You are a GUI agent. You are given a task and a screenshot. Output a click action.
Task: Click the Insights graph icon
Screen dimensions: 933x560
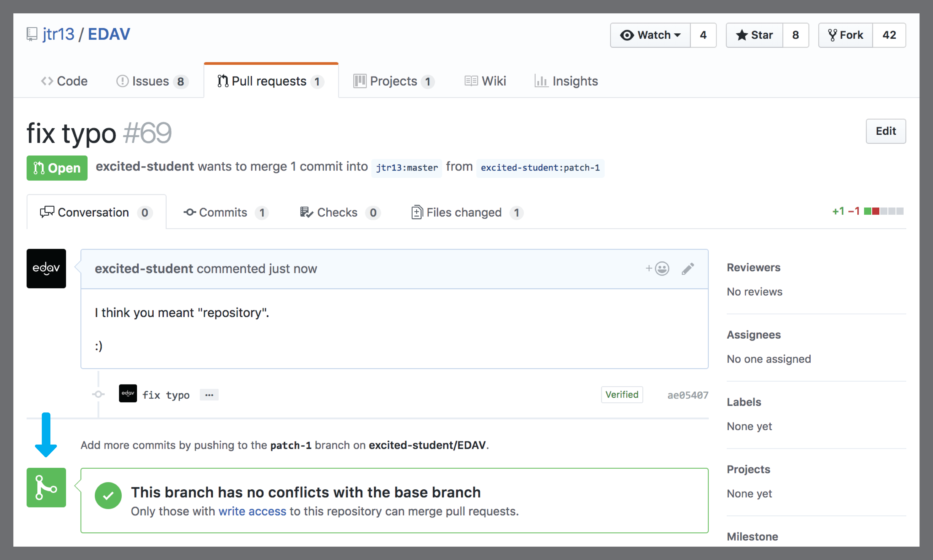coord(541,81)
